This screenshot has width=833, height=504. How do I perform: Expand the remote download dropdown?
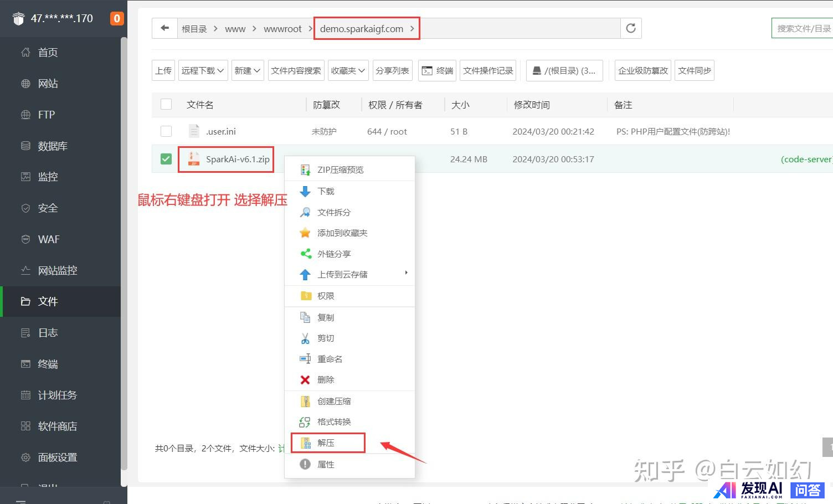point(203,70)
